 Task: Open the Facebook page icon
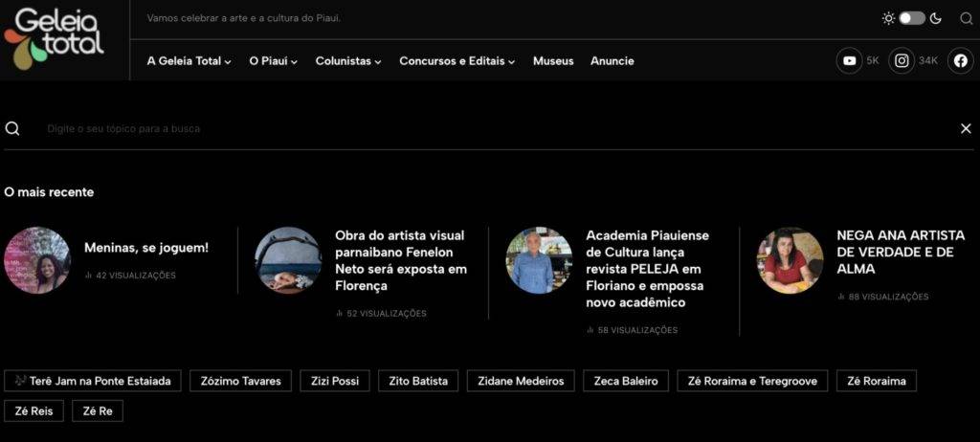[961, 60]
